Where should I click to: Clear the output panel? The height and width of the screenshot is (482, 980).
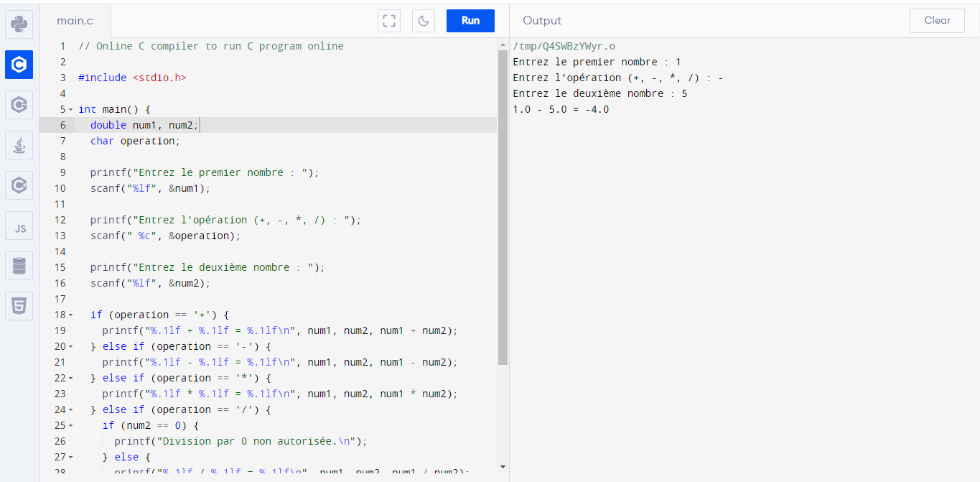pos(937,21)
